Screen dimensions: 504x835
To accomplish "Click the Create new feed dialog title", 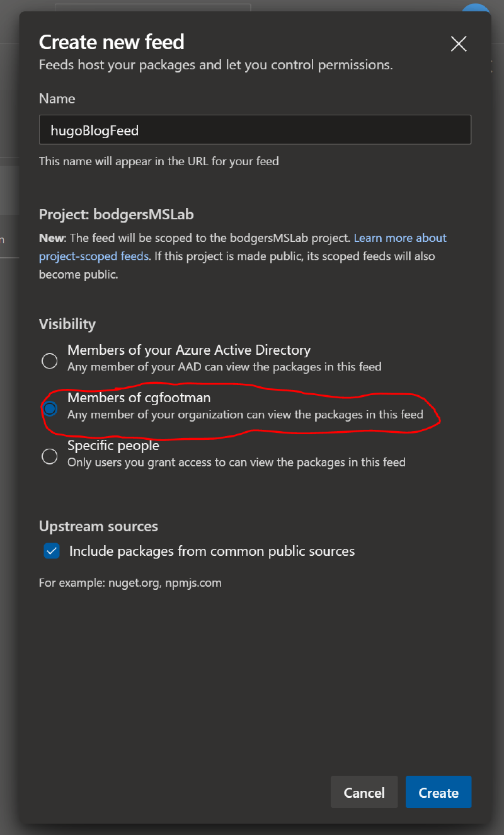I will [x=112, y=42].
